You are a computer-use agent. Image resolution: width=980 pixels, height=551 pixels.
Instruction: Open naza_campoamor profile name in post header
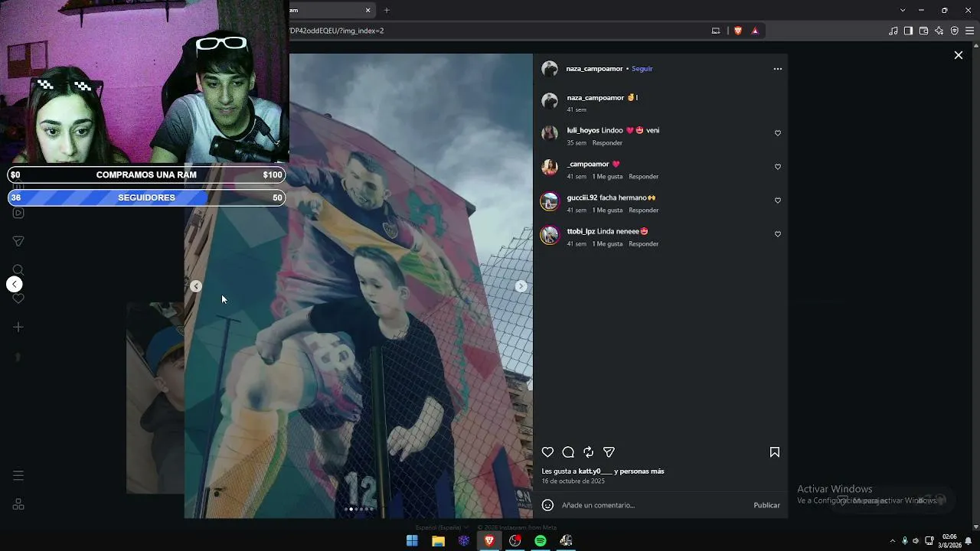coord(594,69)
